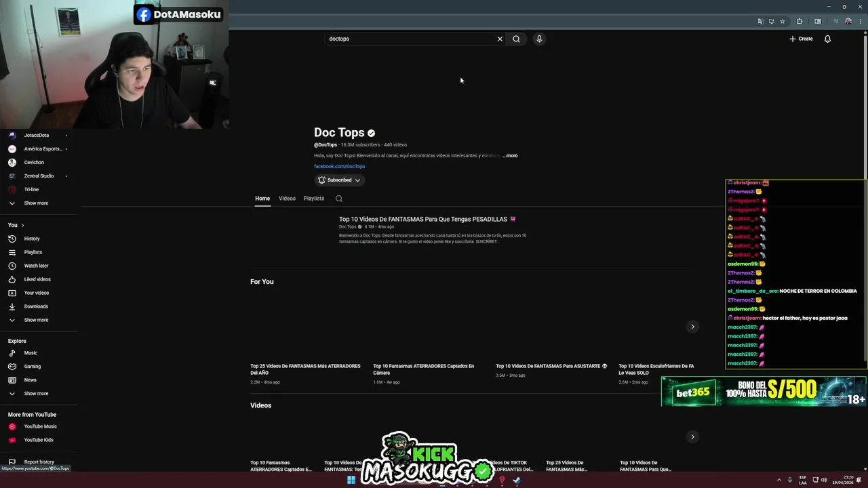The image size is (868, 488).
Task: Expand channel description with ...more
Action: click(x=510, y=155)
